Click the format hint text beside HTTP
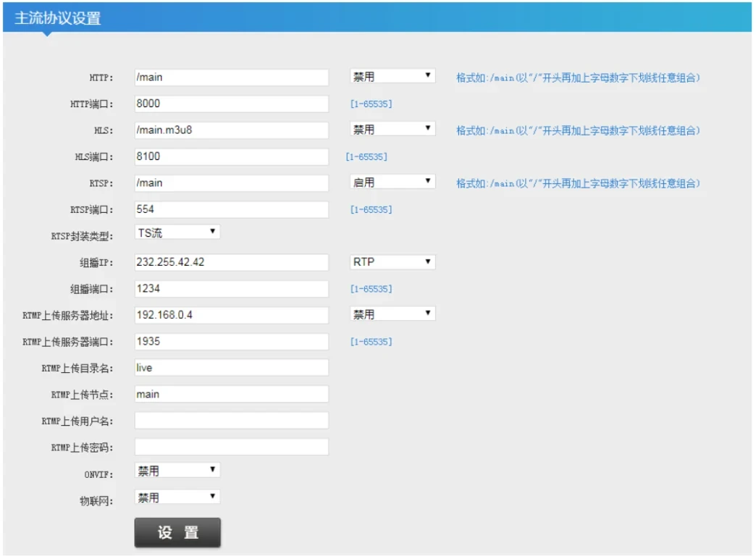The height and width of the screenshot is (559, 756). pos(578,77)
